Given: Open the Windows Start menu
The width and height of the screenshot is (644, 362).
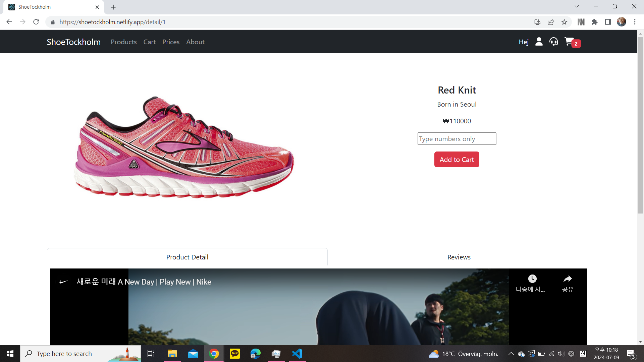Looking at the screenshot, I should pos(10,354).
